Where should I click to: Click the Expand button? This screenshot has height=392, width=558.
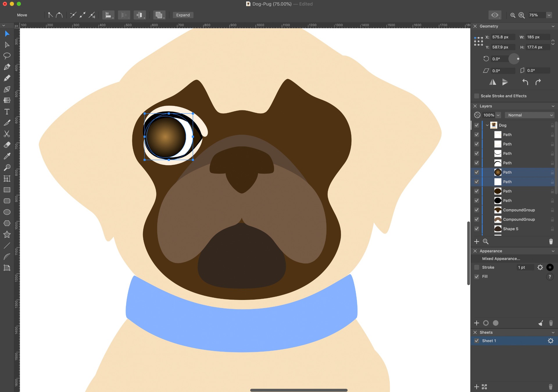click(x=183, y=15)
